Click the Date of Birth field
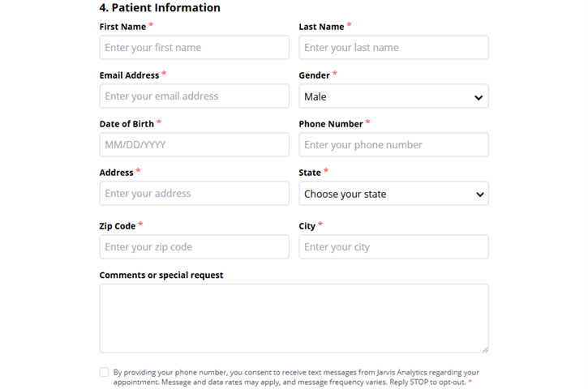Screen dimensions: 588x389 [x=194, y=145]
